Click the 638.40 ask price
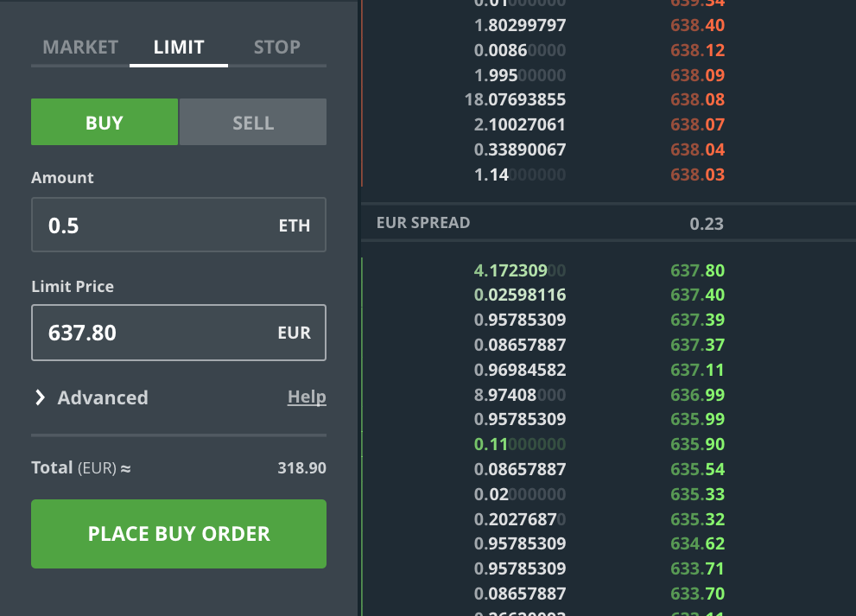The width and height of the screenshot is (856, 616). click(x=697, y=24)
